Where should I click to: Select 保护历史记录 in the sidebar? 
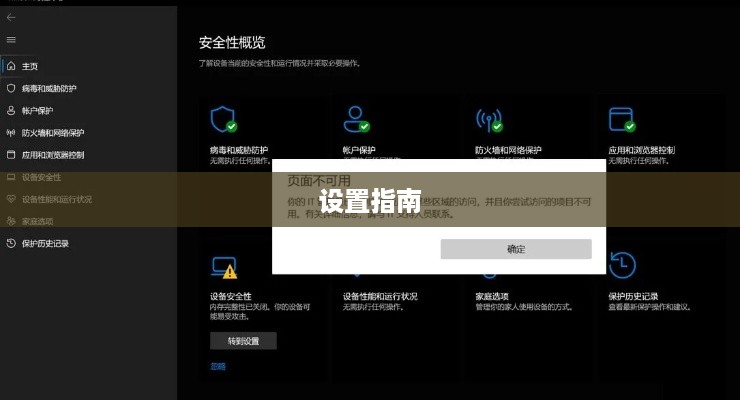point(45,243)
